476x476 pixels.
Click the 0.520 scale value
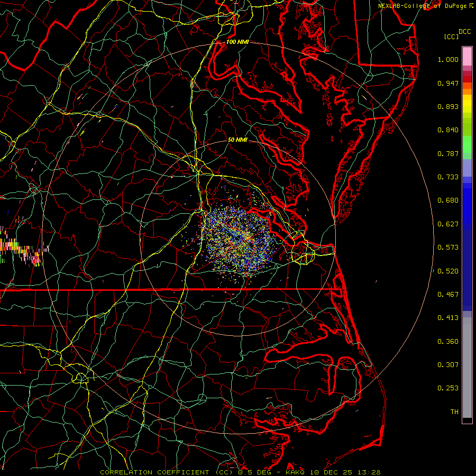tap(448, 271)
